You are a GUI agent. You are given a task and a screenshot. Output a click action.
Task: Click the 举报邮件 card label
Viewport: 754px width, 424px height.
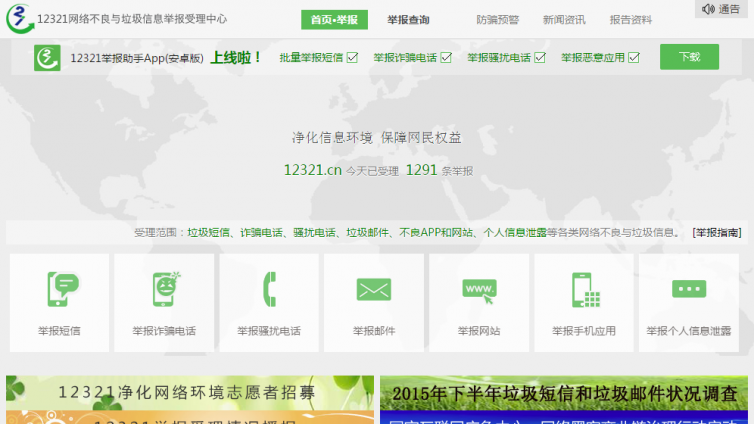click(374, 331)
